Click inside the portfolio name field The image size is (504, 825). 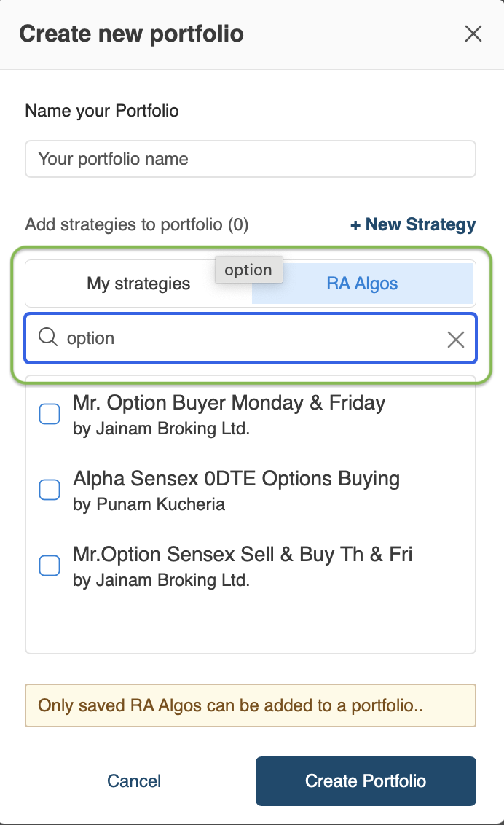[x=250, y=158]
